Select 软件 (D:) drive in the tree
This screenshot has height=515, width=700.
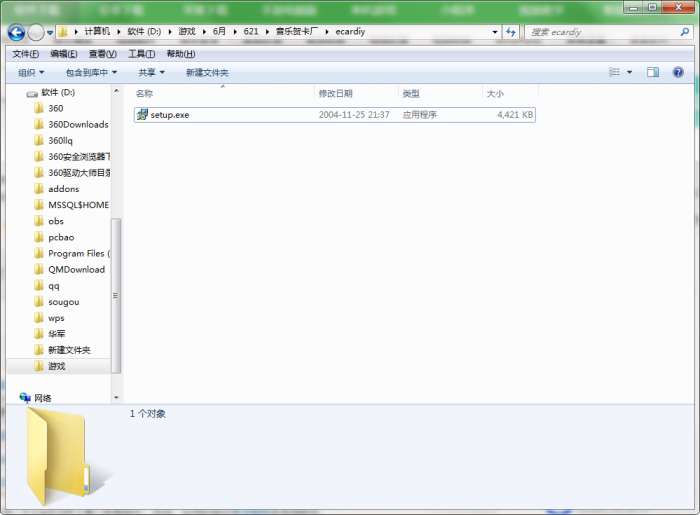[58, 92]
